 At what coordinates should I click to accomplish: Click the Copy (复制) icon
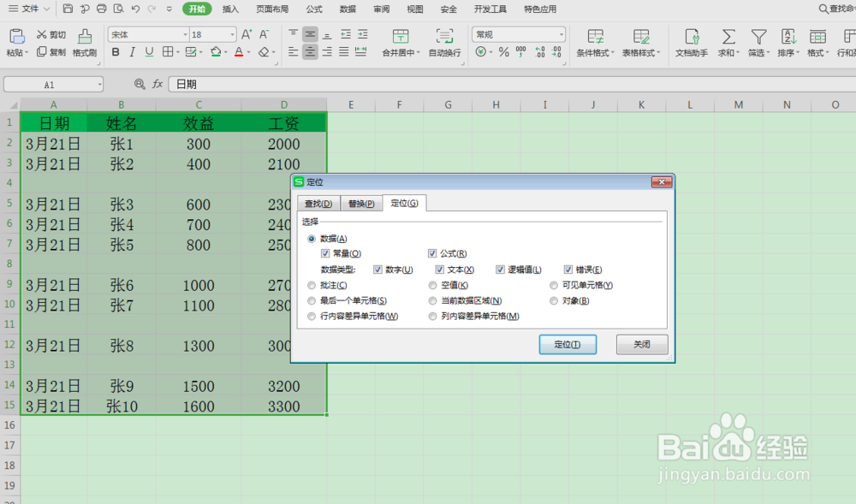(x=41, y=52)
